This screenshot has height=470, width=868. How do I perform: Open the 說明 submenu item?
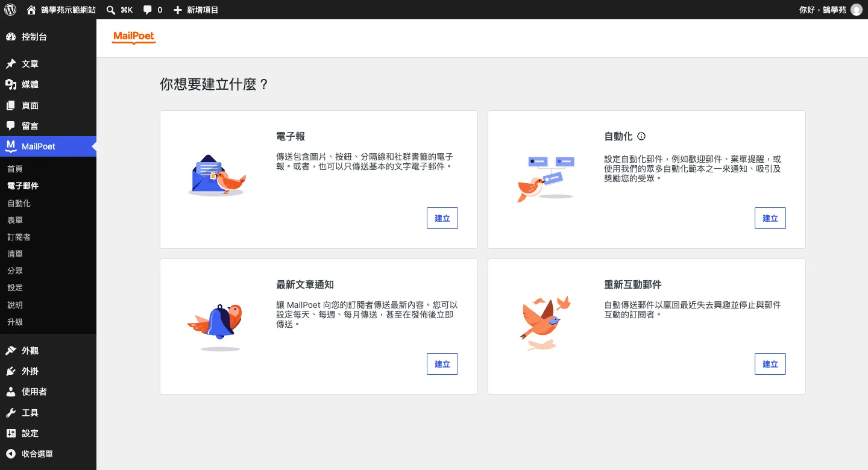point(15,305)
